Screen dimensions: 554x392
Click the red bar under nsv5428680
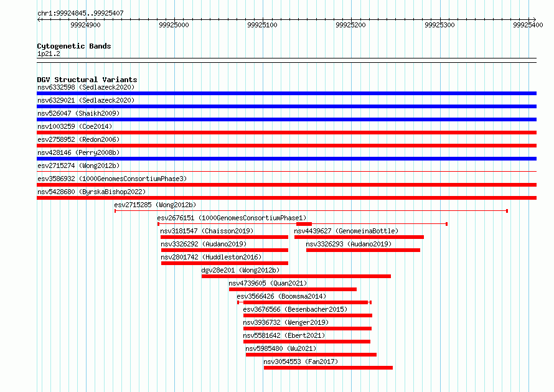286,198
